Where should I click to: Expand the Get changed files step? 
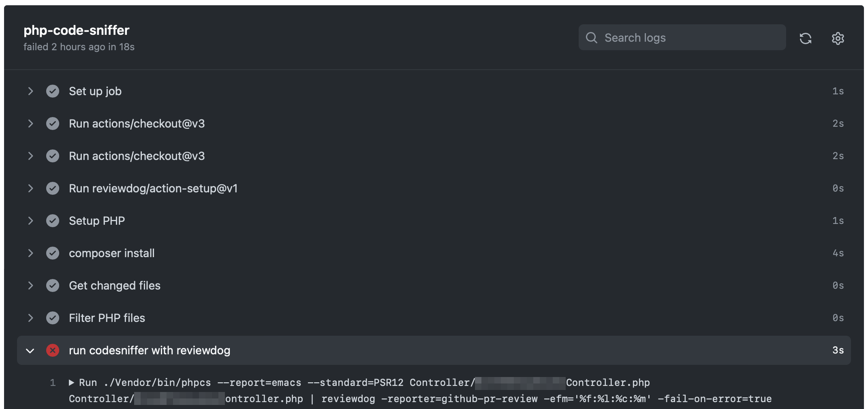31,285
